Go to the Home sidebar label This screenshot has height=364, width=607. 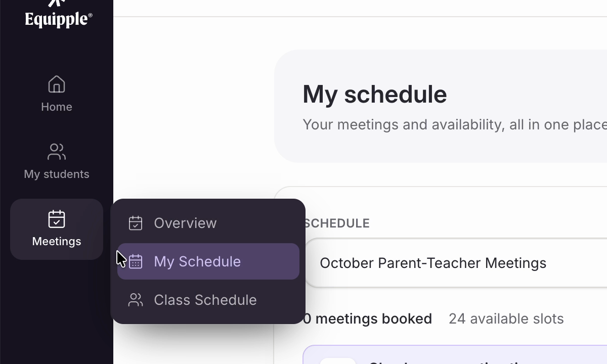(x=57, y=107)
